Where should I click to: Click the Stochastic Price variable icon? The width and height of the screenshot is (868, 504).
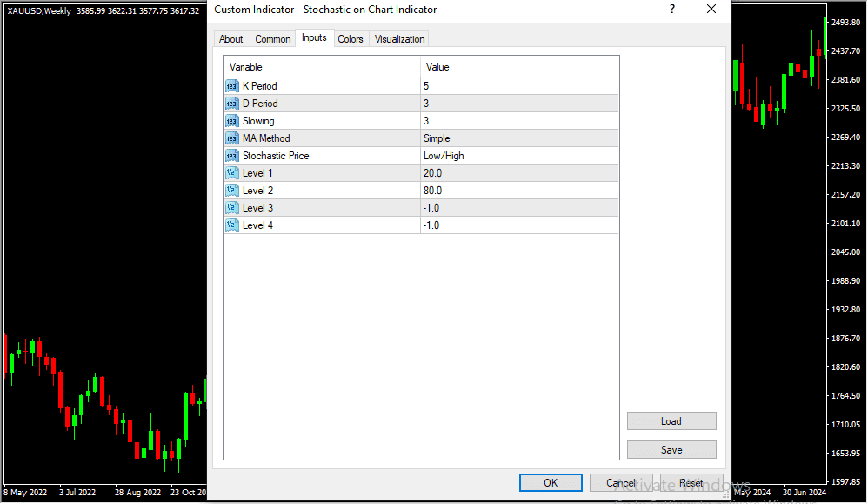pos(231,156)
